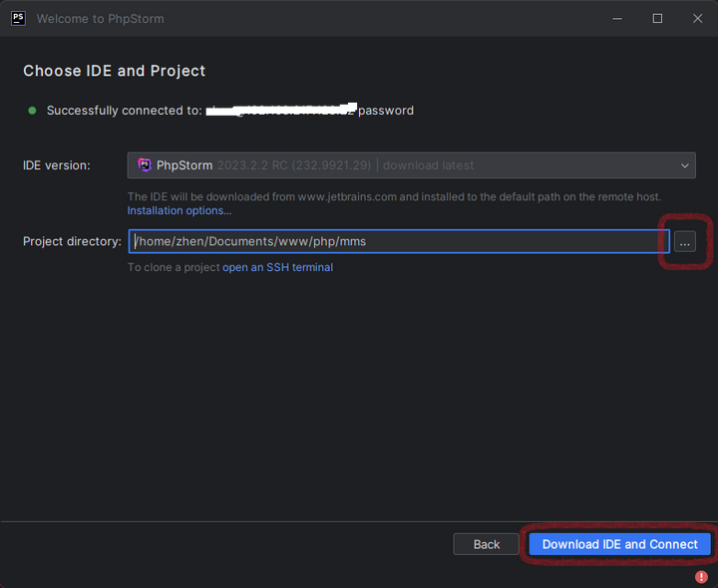Click the 'IDE version:' label
Viewport: 718px width, 588px height.
point(56,165)
